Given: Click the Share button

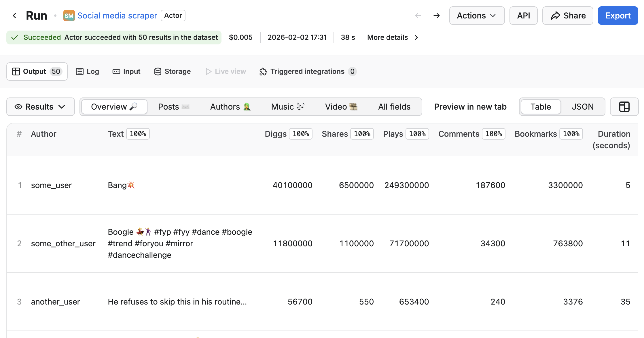Looking at the screenshot, I should click(x=567, y=16).
